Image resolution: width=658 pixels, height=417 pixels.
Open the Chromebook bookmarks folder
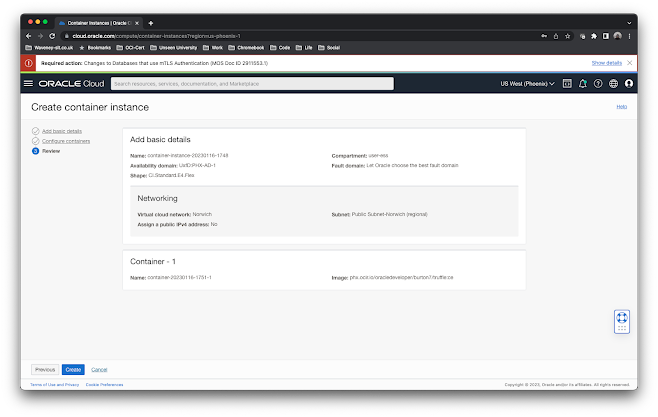pyautogui.click(x=246, y=48)
